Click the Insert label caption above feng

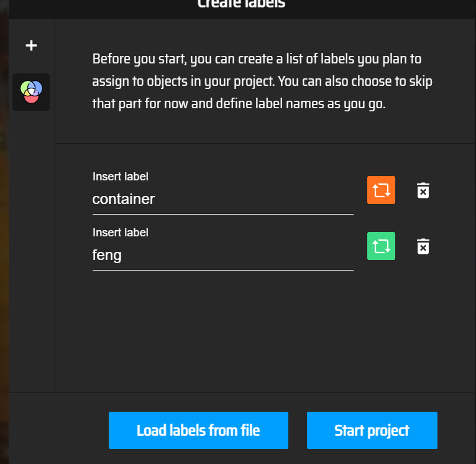point(121,233)
